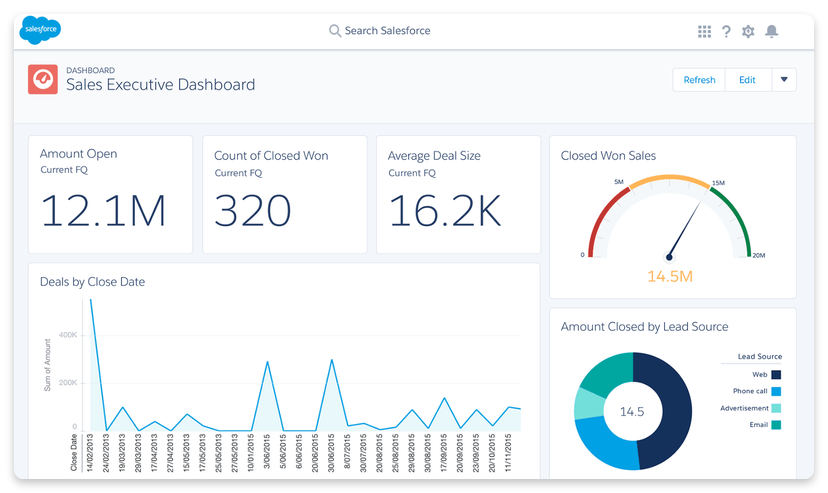Open the notifications bell
Viewport: 828px width, 493px height.
click(x=771, y=32)
